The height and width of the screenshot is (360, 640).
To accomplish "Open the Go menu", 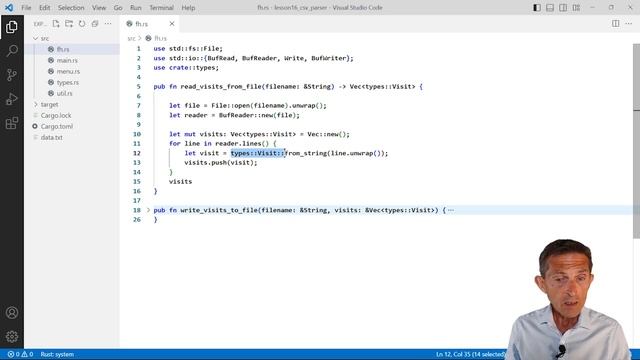I will [x=118, y=8].
